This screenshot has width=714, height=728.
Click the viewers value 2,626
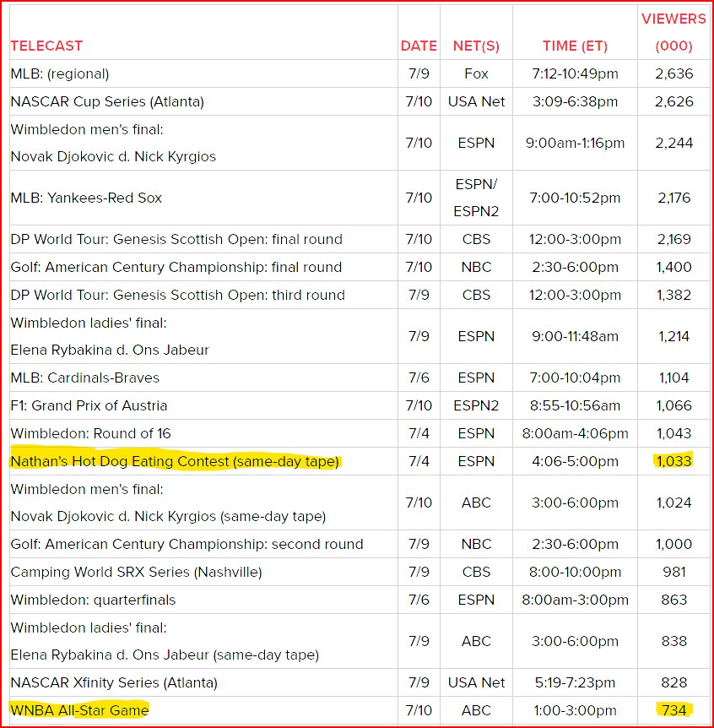tap(673, 101)
